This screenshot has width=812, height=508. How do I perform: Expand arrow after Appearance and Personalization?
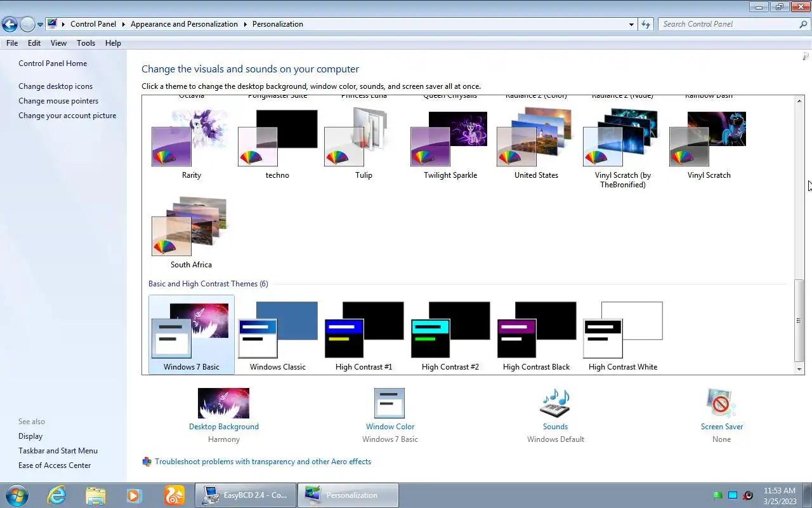[245, 24]
